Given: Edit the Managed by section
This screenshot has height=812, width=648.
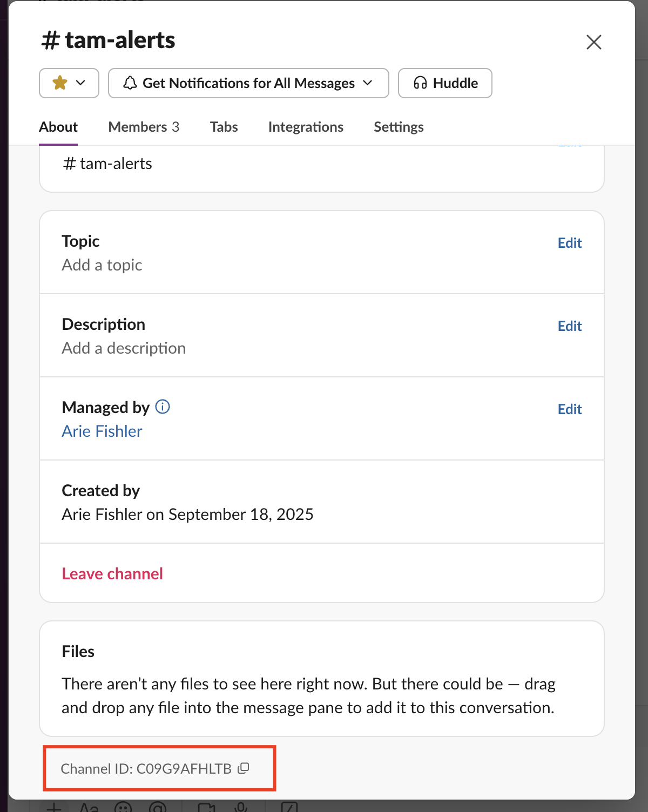Looking at the screenshot, I should (x=570, y=409).
